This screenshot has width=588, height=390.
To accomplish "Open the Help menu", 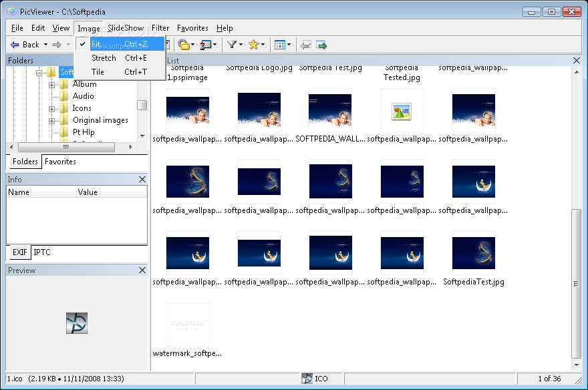I will (225, 28).
